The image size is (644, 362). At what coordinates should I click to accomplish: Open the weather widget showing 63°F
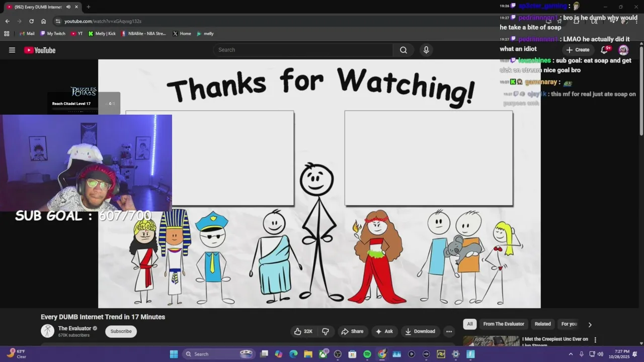tap(16, 354)
